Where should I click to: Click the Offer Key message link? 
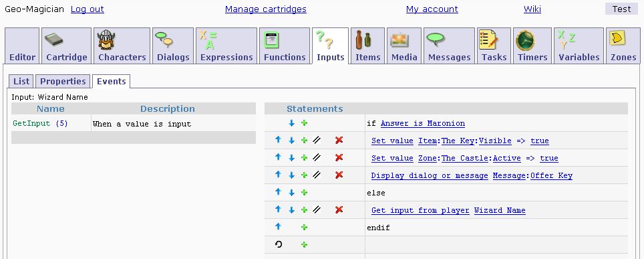[551, 175]
